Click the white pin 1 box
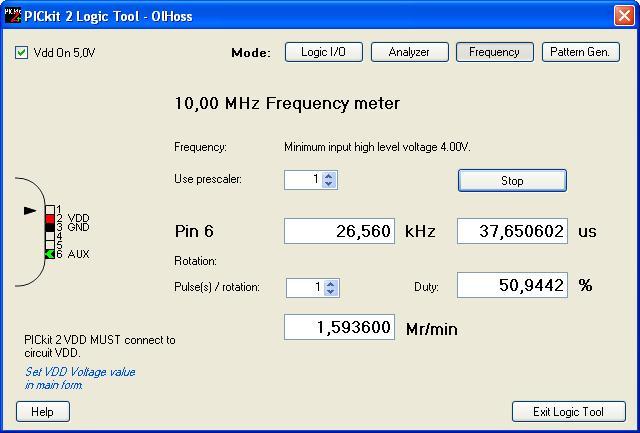Image resolution: width=640 pixels, height=433 pixels. pos(50,210)
